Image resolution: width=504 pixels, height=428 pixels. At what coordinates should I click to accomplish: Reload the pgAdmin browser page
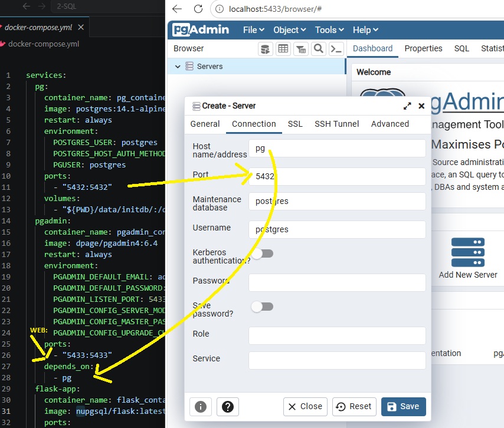(198, 9)
